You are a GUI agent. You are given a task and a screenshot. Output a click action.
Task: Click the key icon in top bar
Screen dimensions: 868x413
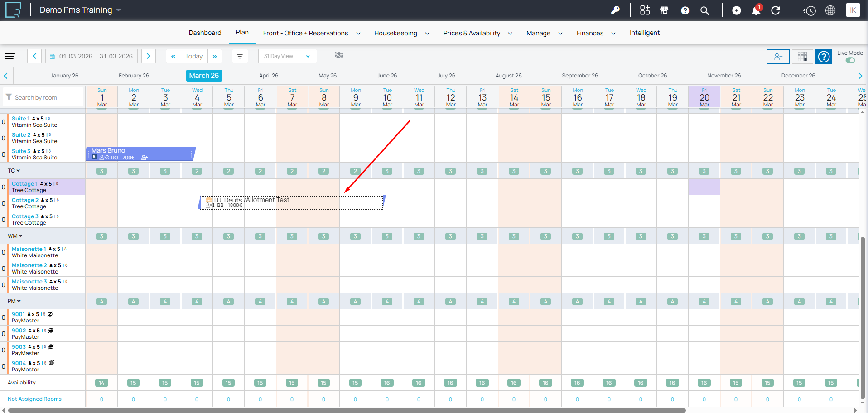tap(615, 10)
